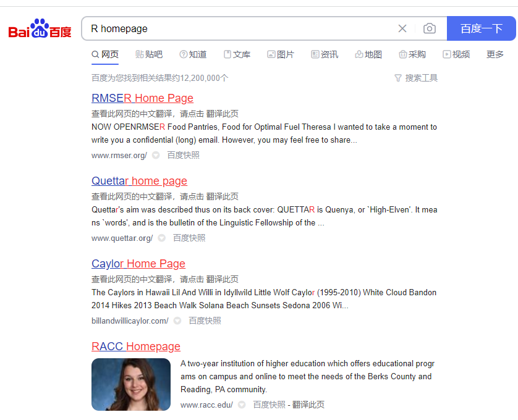Click the snippet text 'NOW OPENRMSER Food Pantries'
This screenshot has height=420, width=518.
coord(155,127)
